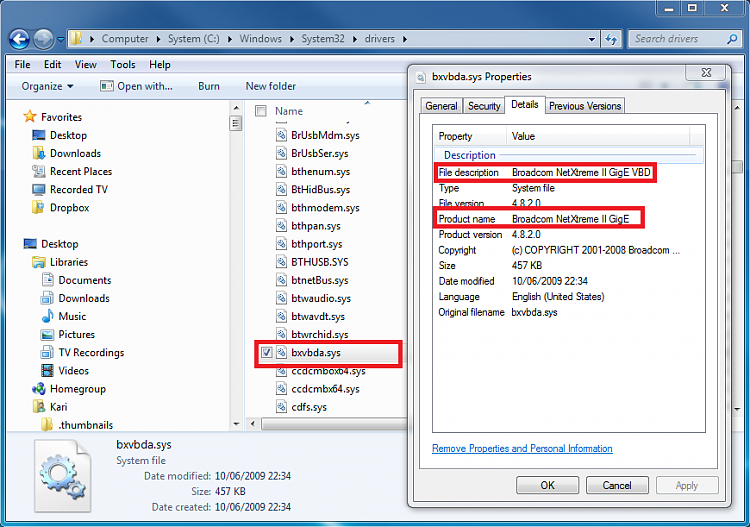Viewport: 750px width, 527px height.
Task: Click the Forward navigation arrow button
Action: pyautogui.click(x=44, y=39)
